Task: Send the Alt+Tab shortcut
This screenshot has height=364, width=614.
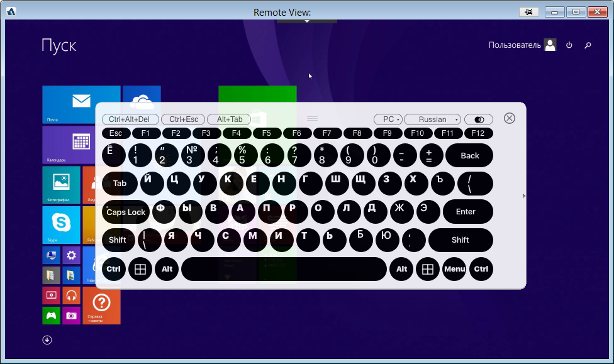Action: (x=229, y=119)
